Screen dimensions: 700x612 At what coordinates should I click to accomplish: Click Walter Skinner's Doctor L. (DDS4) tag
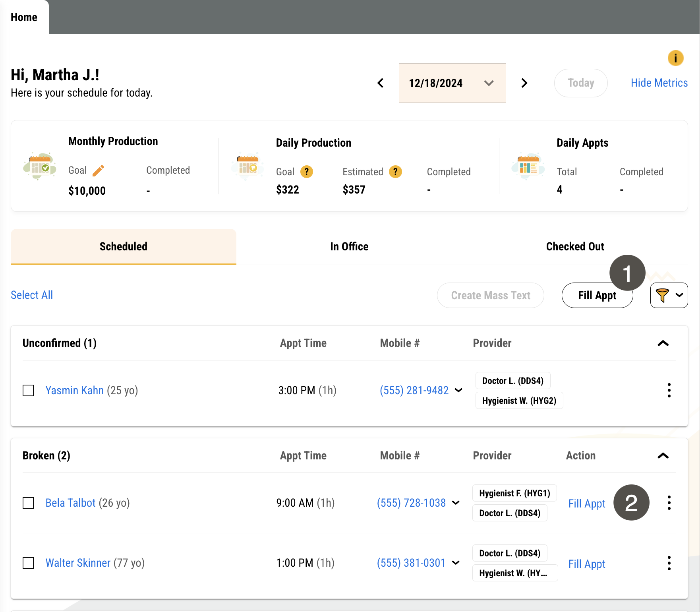510,553
